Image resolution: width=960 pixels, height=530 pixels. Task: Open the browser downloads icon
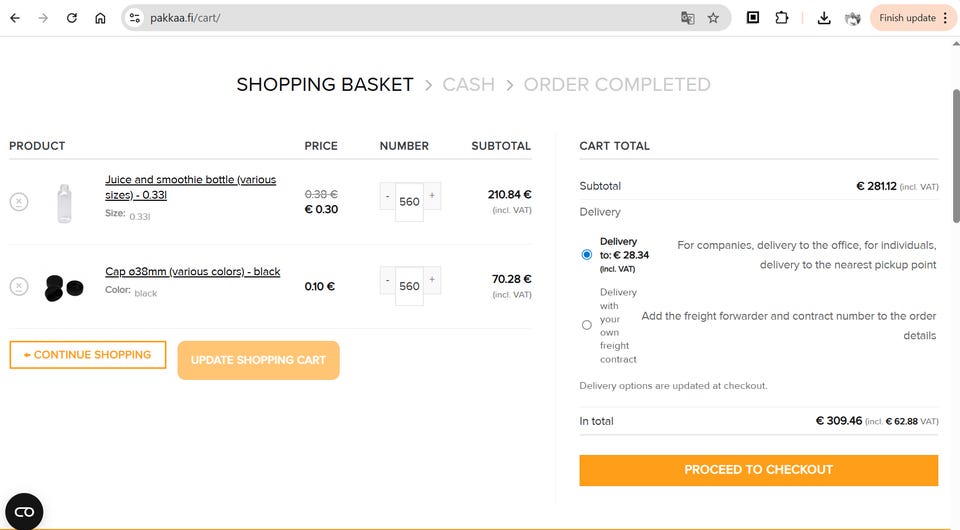(x=824, y=18)
